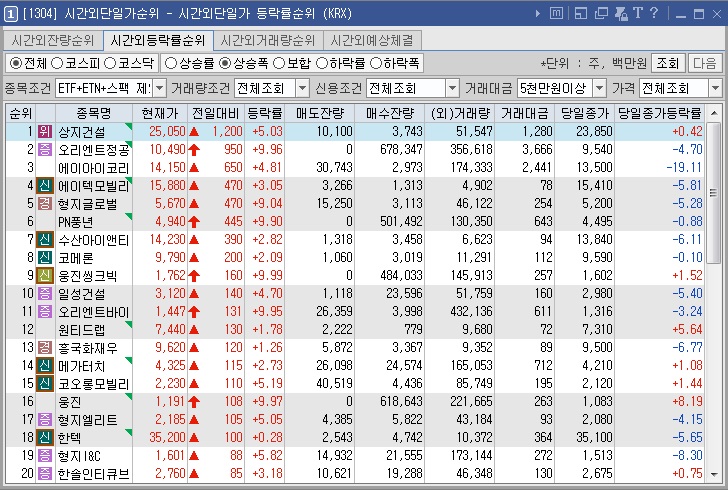
Task: Click the print/capture icon beside T in title bar
Action: 621,13
